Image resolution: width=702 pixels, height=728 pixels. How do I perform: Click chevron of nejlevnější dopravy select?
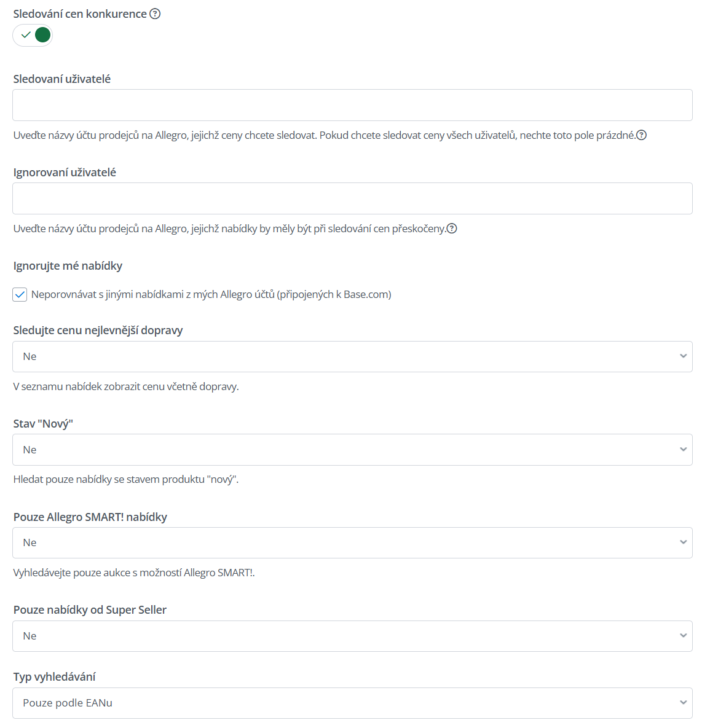(683, 356)
